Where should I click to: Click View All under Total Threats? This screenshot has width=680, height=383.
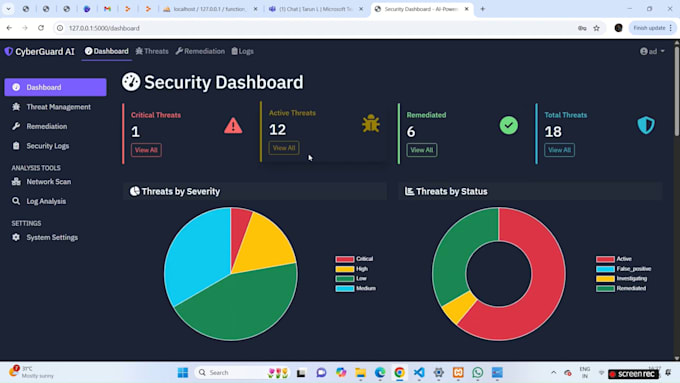pyautogui.click(x=559, y=150)
